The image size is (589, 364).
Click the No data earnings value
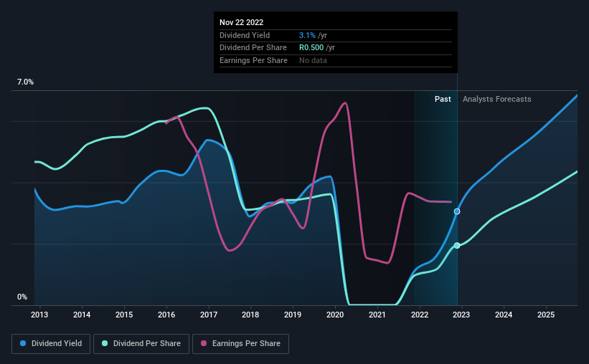(313, 60)
